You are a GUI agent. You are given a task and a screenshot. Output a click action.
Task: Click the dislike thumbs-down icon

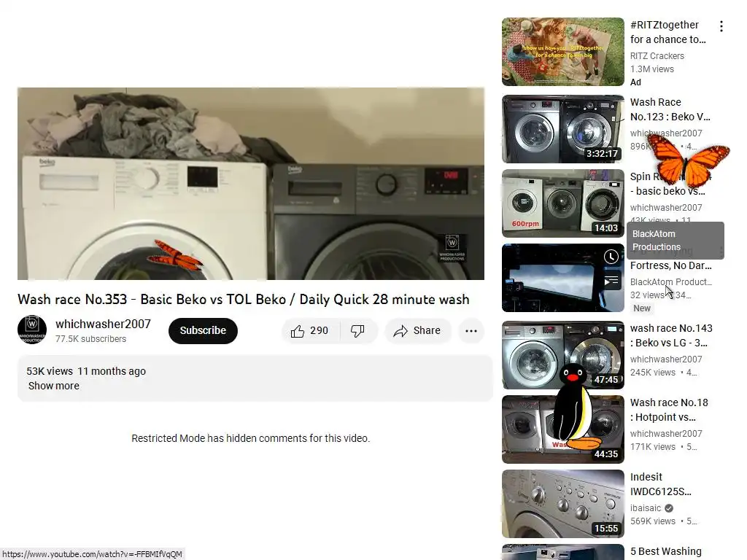[357, 331]
